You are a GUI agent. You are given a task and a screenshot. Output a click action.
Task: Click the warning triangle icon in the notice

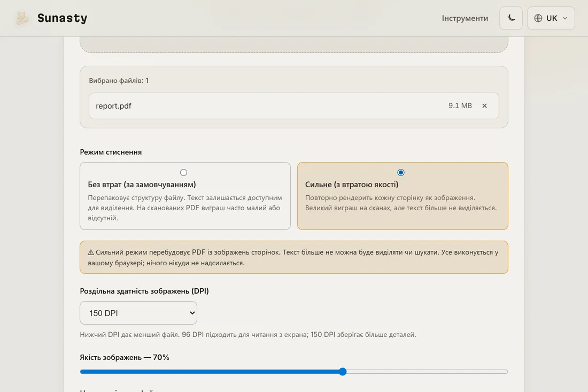pos(91,252)
